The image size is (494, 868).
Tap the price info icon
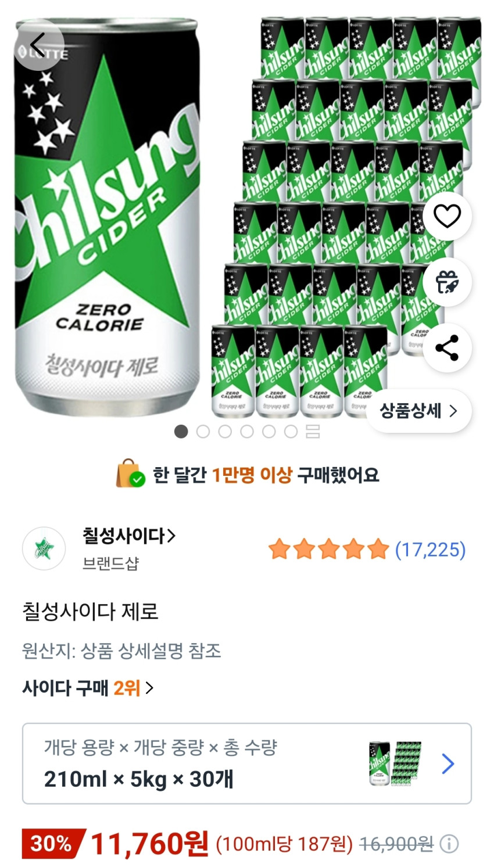point(449,844)
